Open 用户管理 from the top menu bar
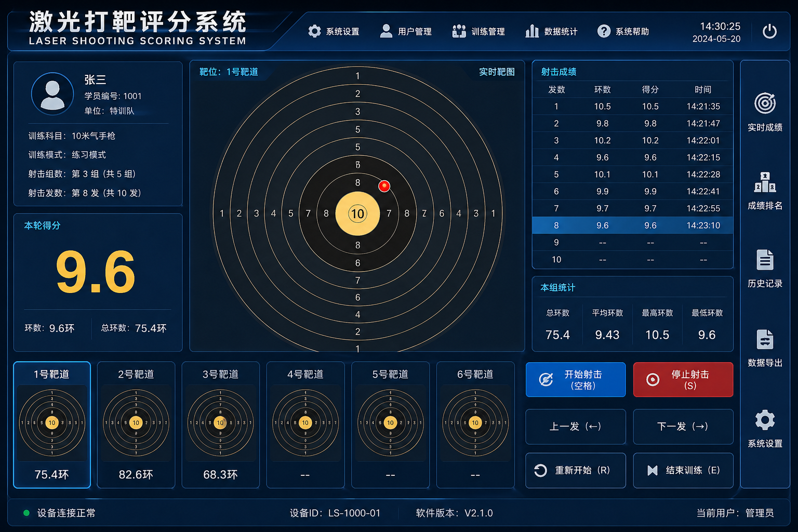The width and height of the screenshot is (798, 532). 406,31
